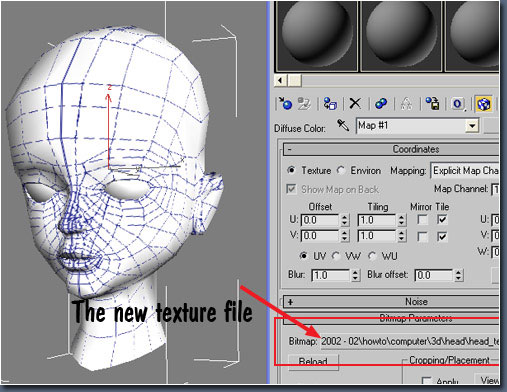Open the Mapping type dropdown
The image size is (507, 392).
pos(465,171)
